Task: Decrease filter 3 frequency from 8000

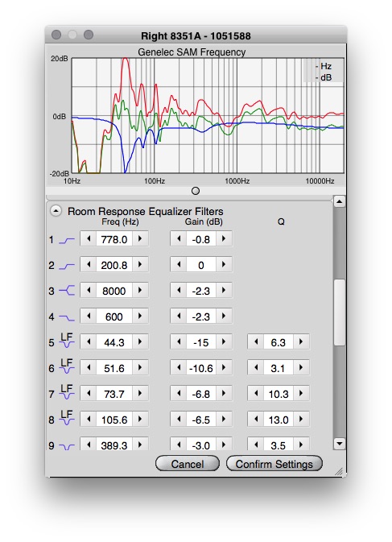Action: pyautogui.click(x=89, y=291)
